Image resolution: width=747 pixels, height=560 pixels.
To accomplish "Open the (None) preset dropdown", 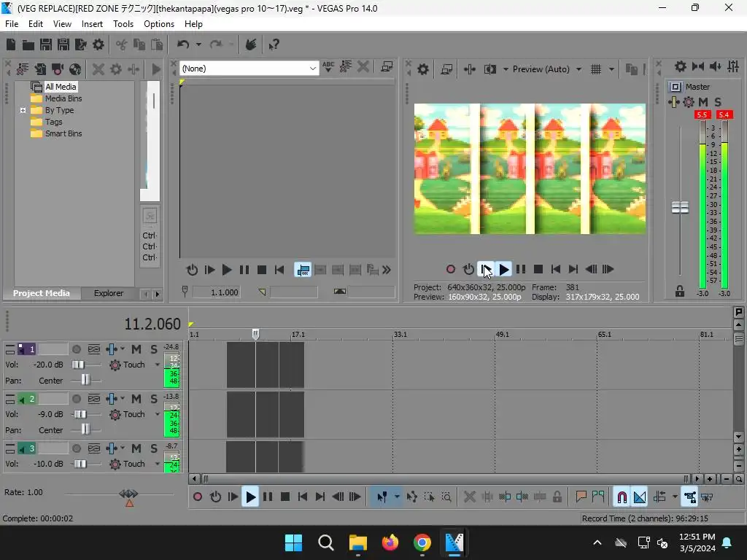I will (x=312, y=69).
